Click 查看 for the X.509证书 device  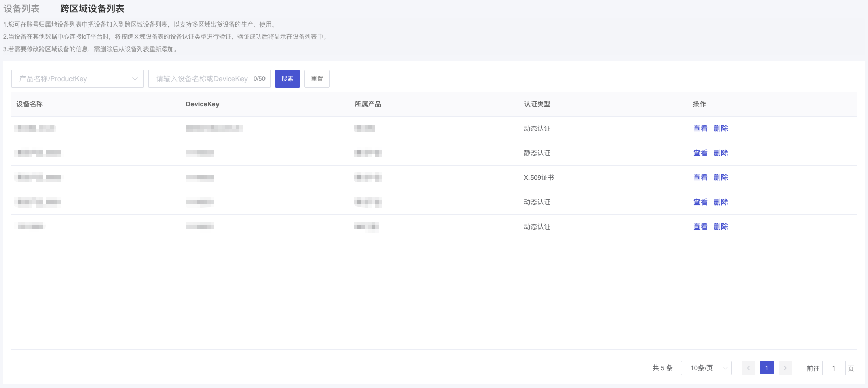pyautogui.click(x=700, y=178)
